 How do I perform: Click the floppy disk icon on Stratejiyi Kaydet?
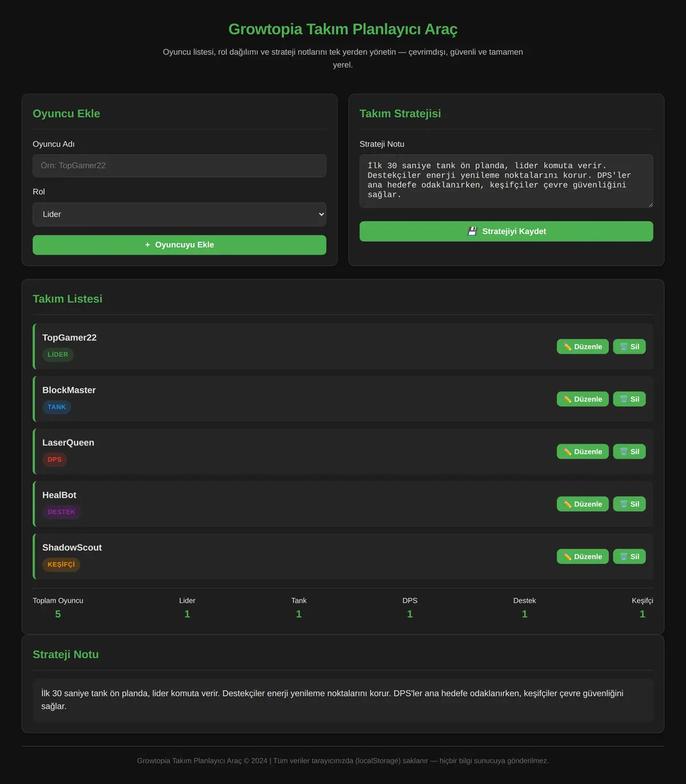pyautogui.click(x=472, y=231)
